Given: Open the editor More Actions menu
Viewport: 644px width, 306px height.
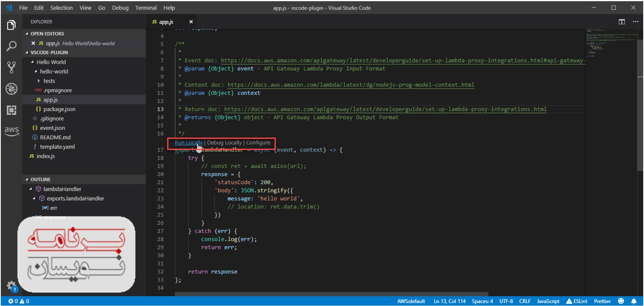Looking at the screenshot, I should tap(635, 22).
